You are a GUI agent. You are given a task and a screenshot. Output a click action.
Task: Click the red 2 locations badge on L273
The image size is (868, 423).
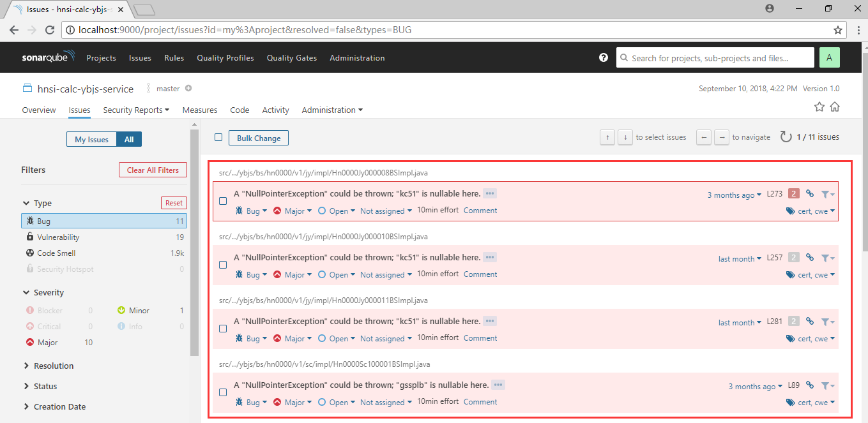pyautogui.click(x=794, y=194)
